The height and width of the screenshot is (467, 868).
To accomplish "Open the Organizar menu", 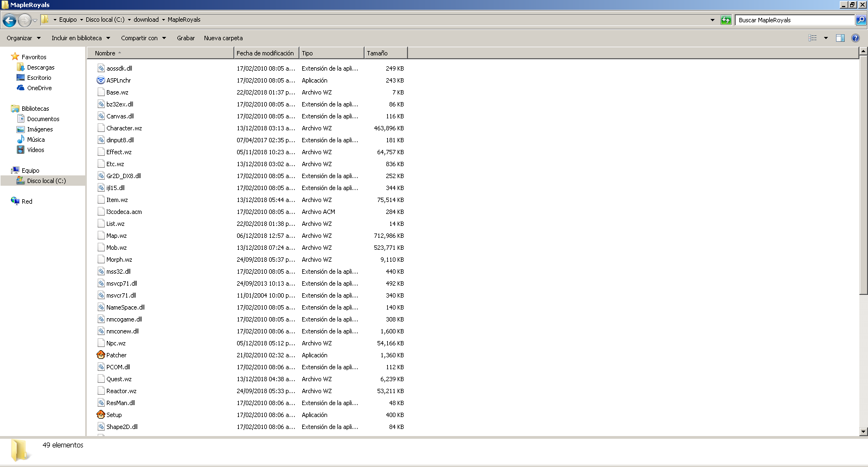I will point(24,38).
